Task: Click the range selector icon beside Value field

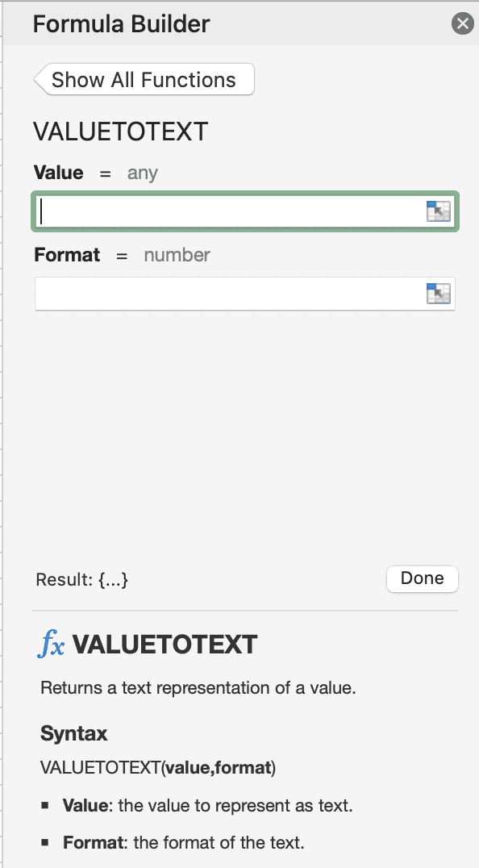Action: pos(438,211)
